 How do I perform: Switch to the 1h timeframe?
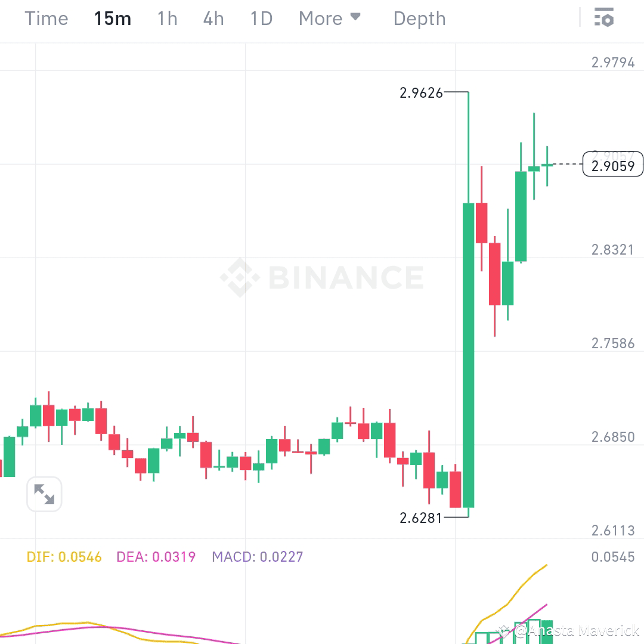[x=166, y=18]
